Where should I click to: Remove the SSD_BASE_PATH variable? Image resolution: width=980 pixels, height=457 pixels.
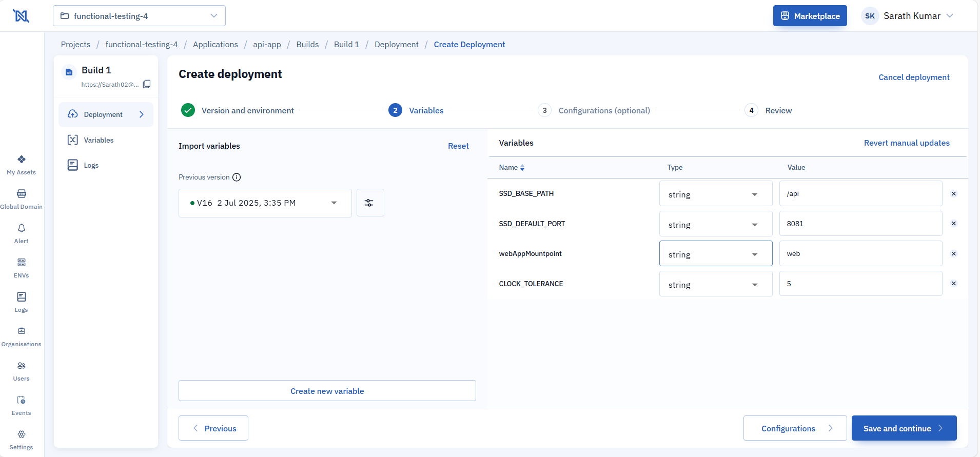point(954,193)
